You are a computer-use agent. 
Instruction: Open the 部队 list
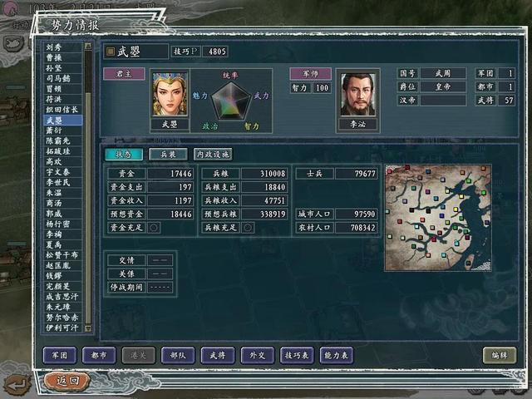pos(178,355)
